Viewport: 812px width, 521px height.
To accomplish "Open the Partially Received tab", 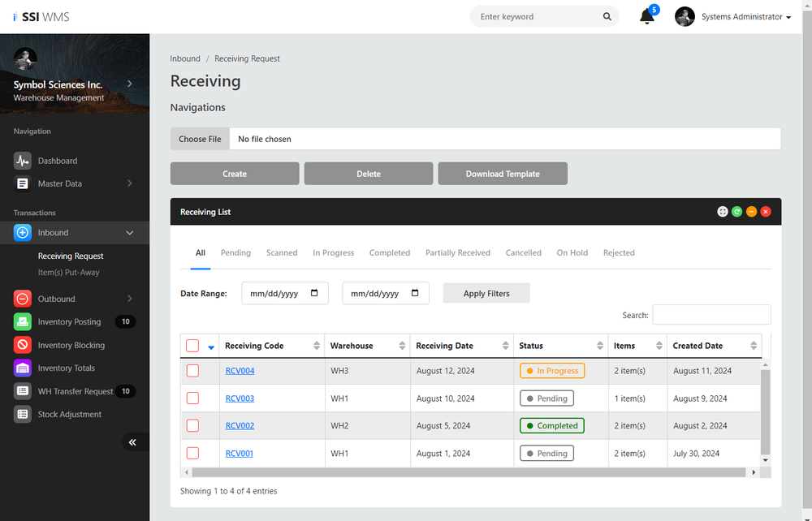I will tap(457, 252).
